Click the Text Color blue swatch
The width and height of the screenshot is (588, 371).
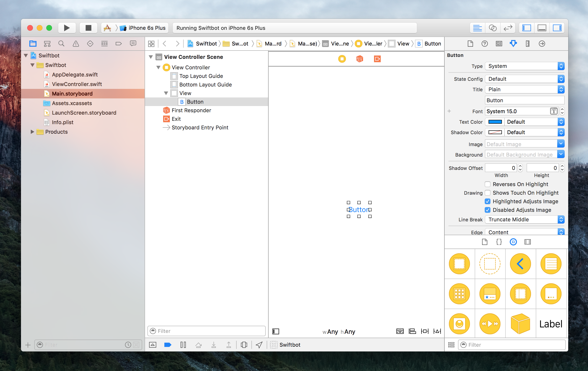[495, 122]
